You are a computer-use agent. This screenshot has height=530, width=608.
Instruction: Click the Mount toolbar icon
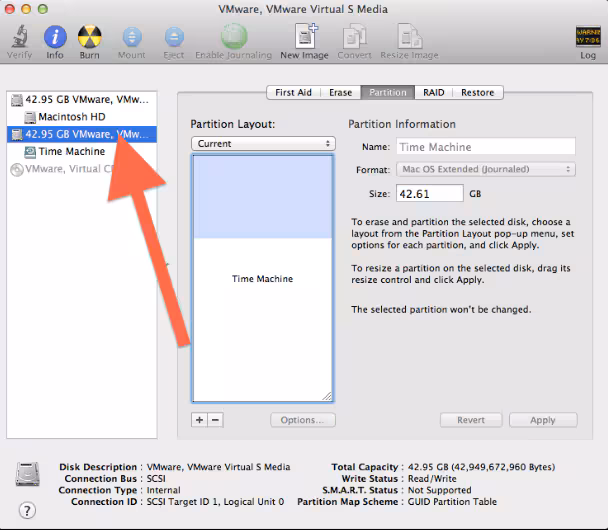click(132, 37)
